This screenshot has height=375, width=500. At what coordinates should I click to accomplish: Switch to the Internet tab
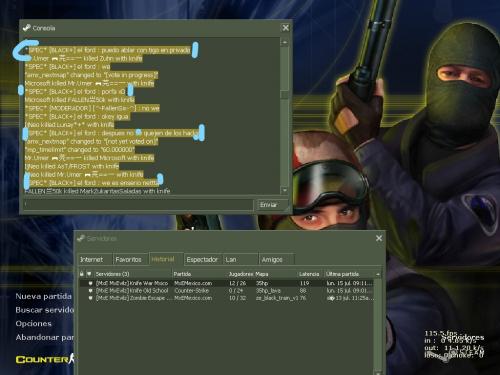pyautogui.click(x=91, y=259)
